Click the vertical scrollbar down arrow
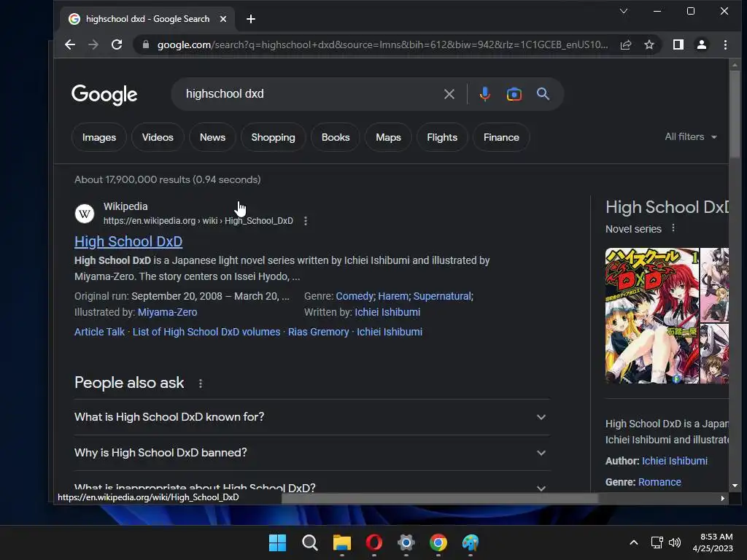Viewport: 747px width, 560px height. coord(735,486)
